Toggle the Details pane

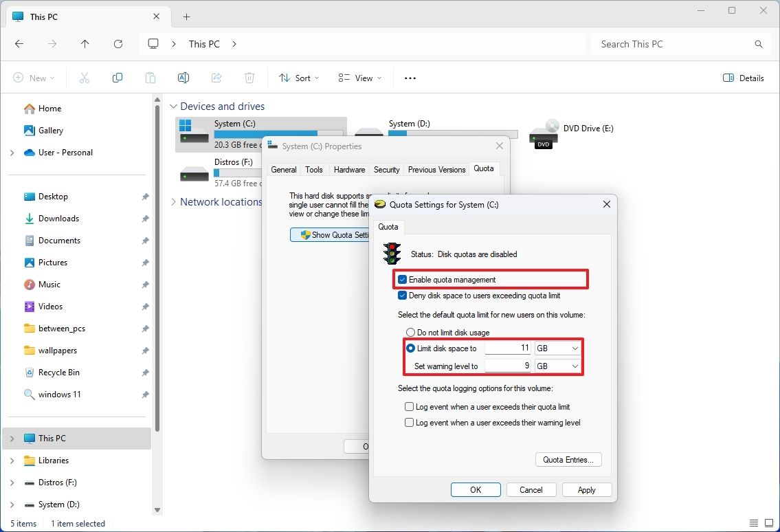[743, 78]
